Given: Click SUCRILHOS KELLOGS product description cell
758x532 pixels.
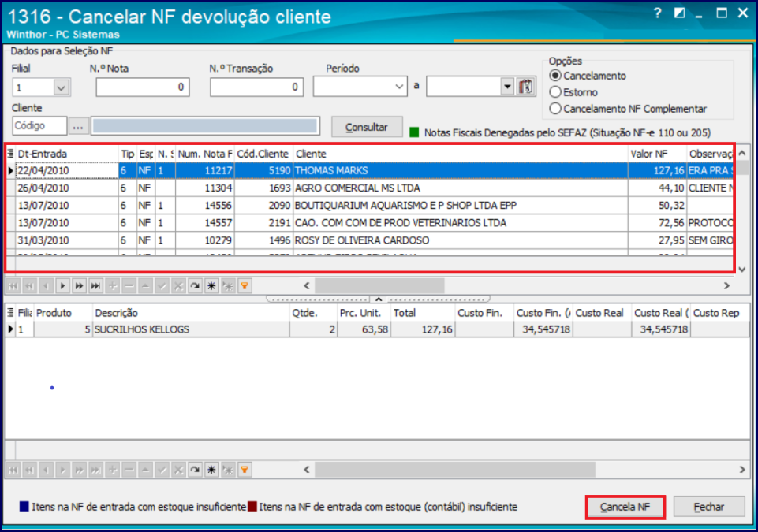Looking at the screenshot, I should (x=191, y=329).
